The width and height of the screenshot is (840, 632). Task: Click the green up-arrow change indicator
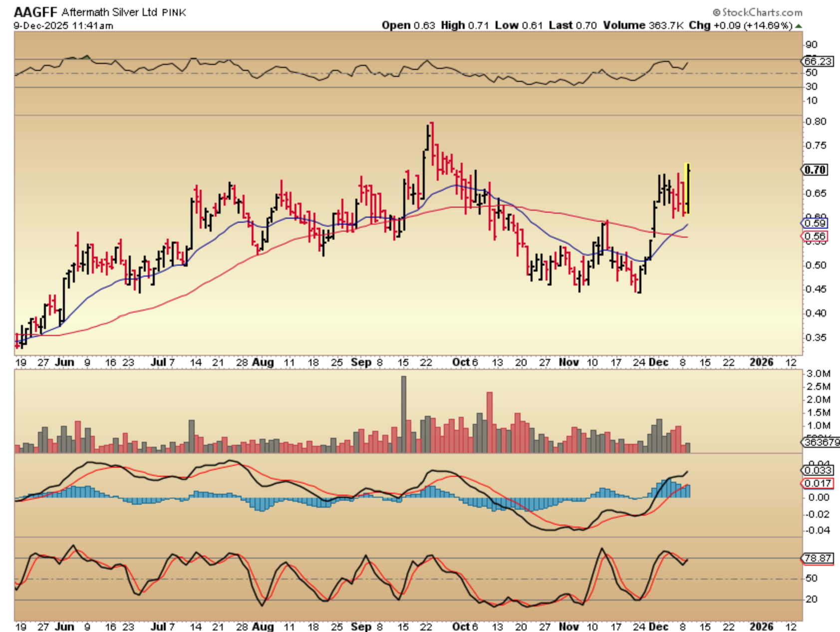(x=799, y=26)
